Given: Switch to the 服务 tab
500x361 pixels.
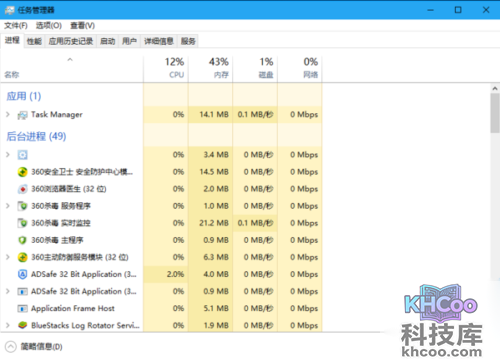Looking at the screenshot, I should click(x=188, y=41).
